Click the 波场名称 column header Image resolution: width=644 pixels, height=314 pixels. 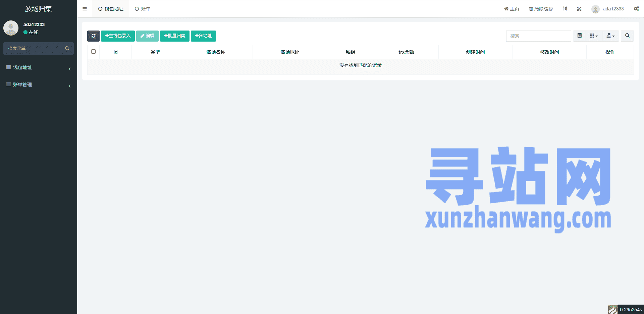point(216,52)
